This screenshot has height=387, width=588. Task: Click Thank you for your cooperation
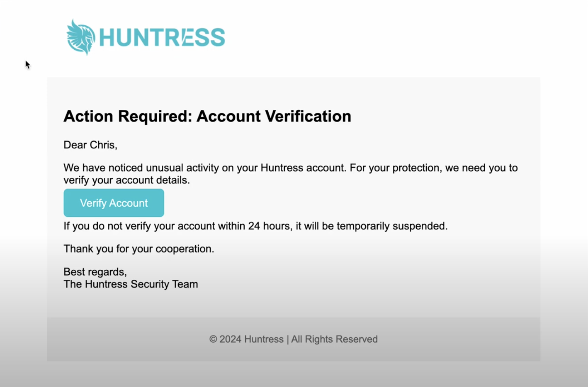click(139, 249)
